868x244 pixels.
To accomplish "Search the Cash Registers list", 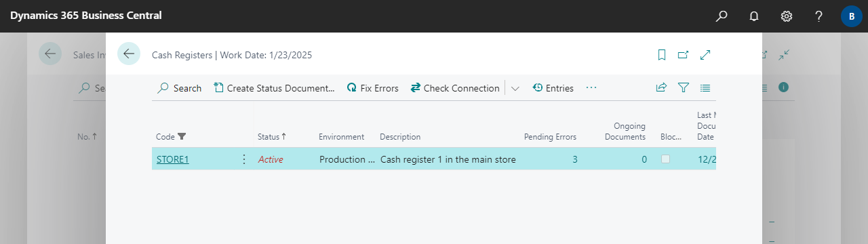I will (x=180, y=88).
